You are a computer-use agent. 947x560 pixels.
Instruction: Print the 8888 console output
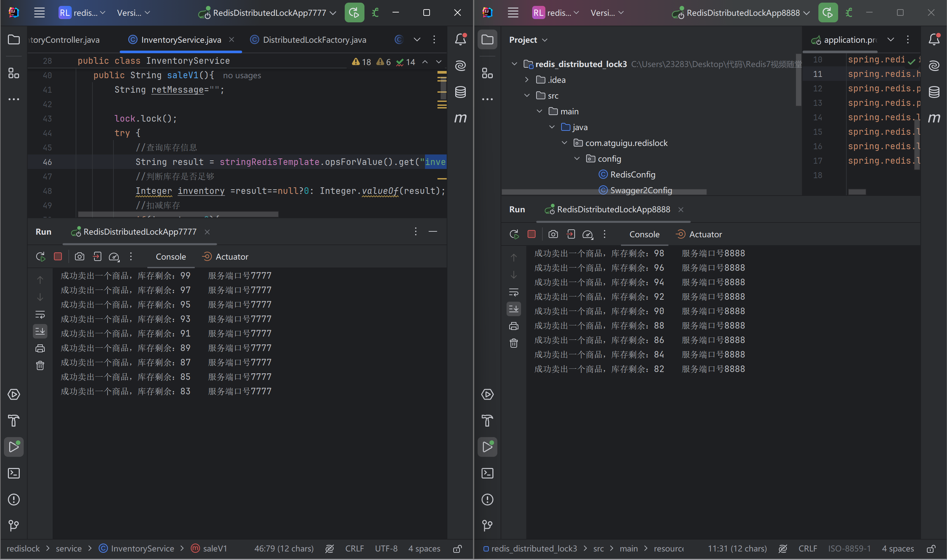click(513, 326)
